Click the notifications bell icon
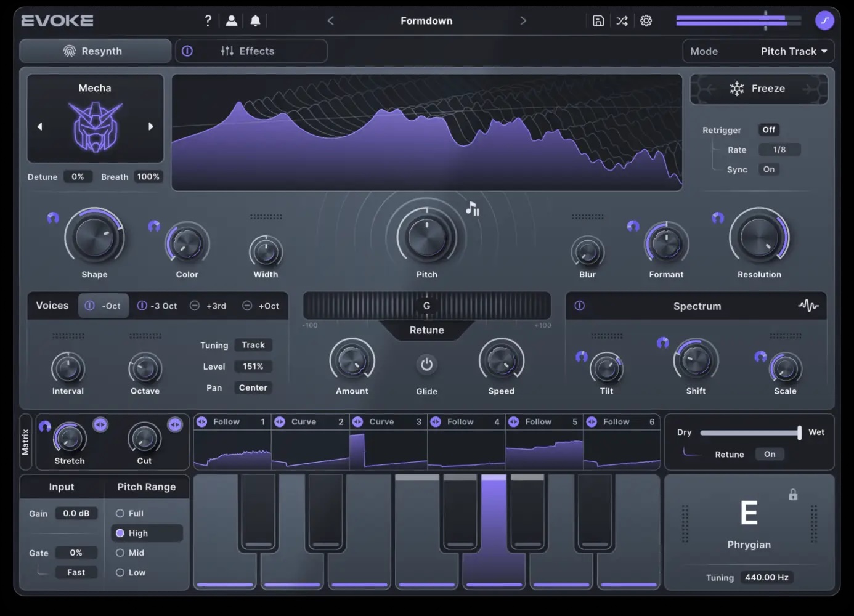The image size is (854, 616). pyautogui.click(x=255, y=20)
